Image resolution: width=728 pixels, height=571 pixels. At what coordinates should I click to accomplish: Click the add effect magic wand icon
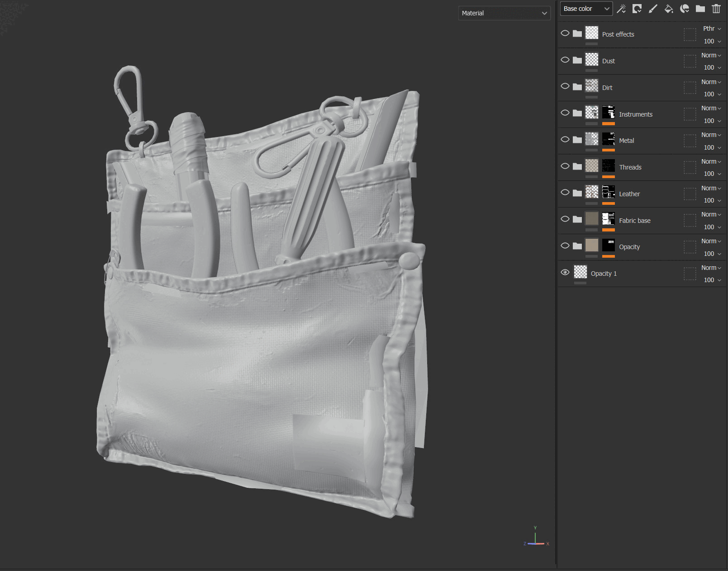point(621,9)
